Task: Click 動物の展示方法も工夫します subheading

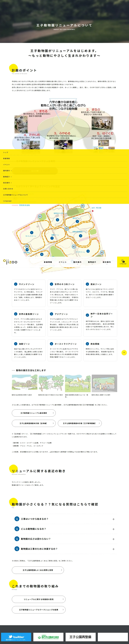Action: coord(31,370)
